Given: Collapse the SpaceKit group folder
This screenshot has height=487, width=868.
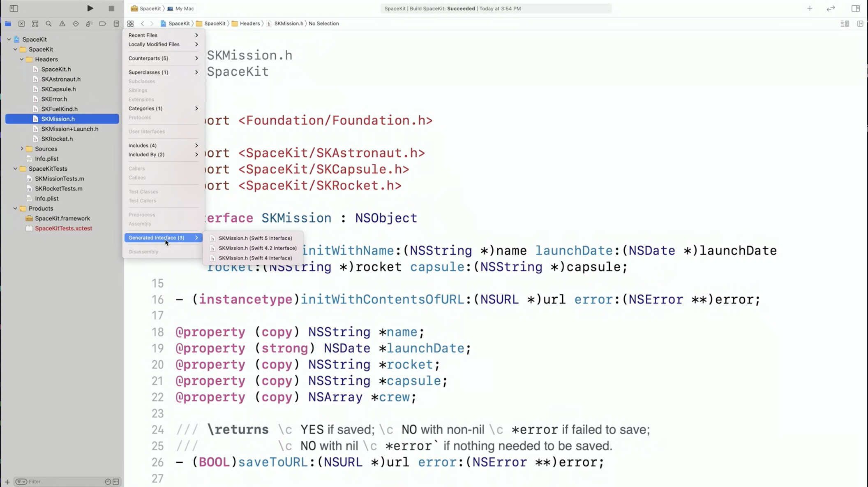Looking at the screenshot, I should point(15,49).
